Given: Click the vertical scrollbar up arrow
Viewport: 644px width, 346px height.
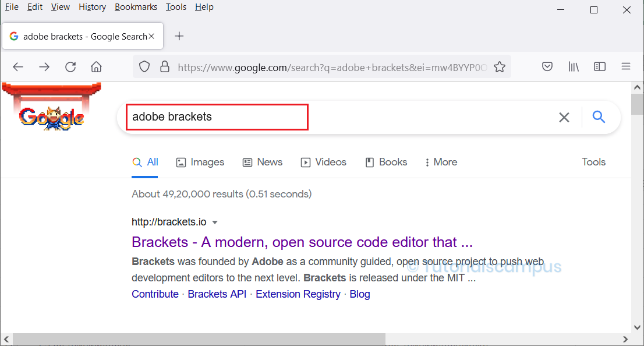Looking at the screenshot, I should pyautogui.click(x=637, y=87).
